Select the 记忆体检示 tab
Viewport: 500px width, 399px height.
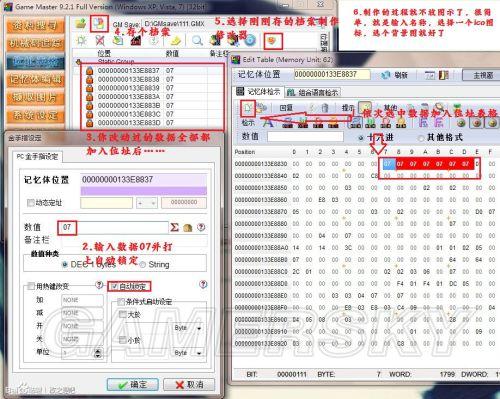click(258, 92)
